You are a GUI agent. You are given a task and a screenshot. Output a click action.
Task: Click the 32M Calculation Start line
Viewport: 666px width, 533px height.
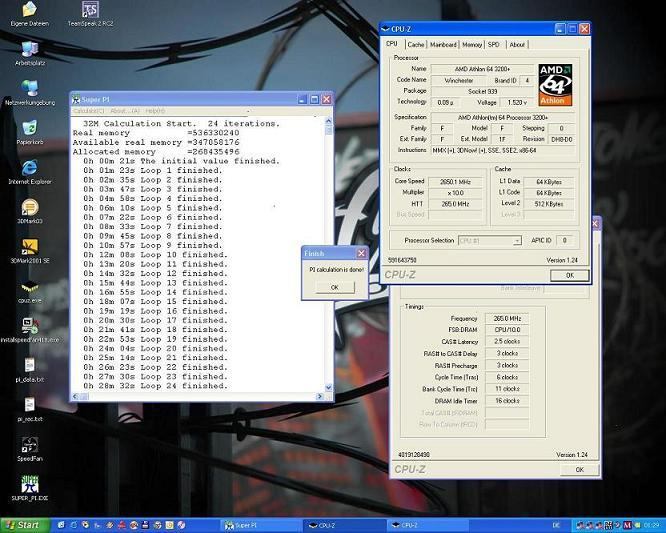tap(181, 124)
